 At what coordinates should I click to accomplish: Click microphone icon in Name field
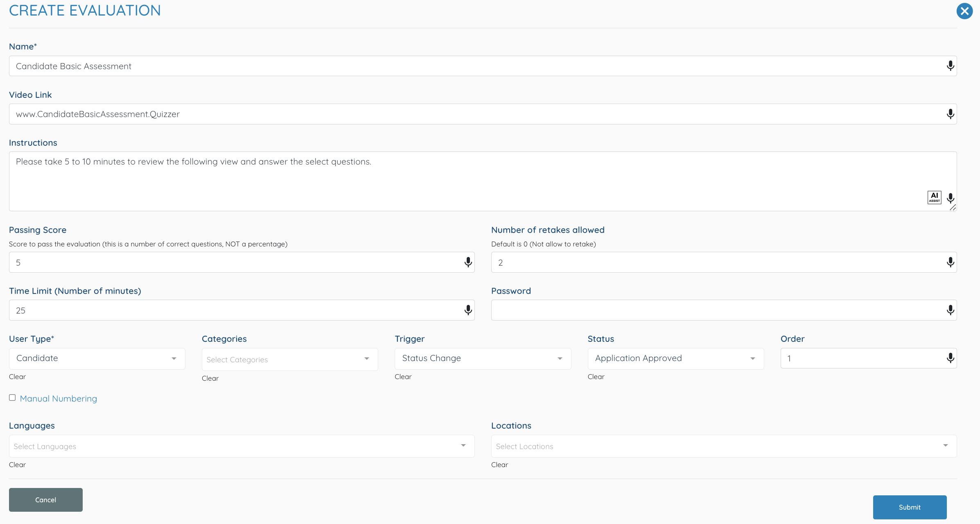(950, 66)
